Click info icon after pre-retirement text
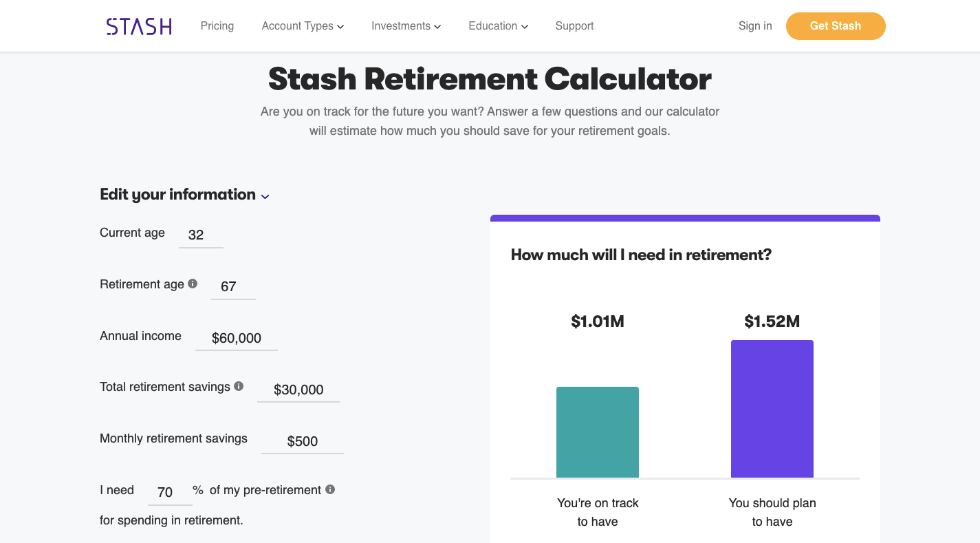The image size is (980, 543). [330, 489]
